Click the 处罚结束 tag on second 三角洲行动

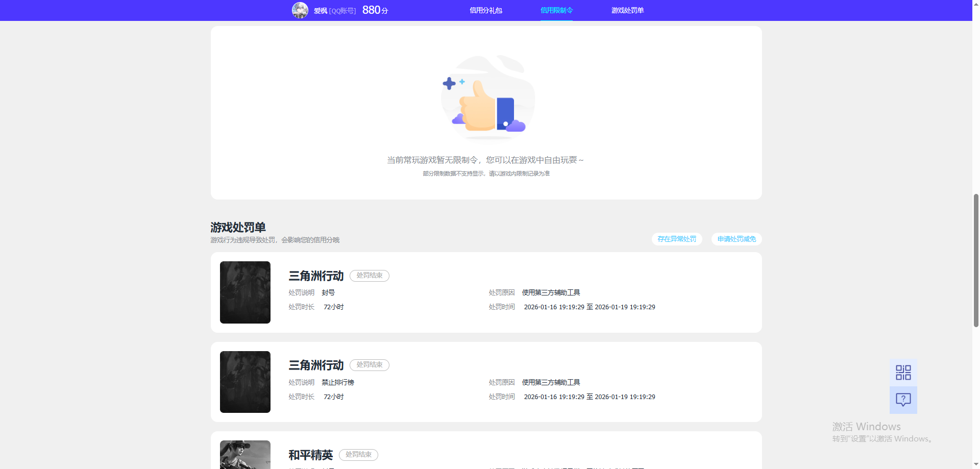click(x=369, y=365)
